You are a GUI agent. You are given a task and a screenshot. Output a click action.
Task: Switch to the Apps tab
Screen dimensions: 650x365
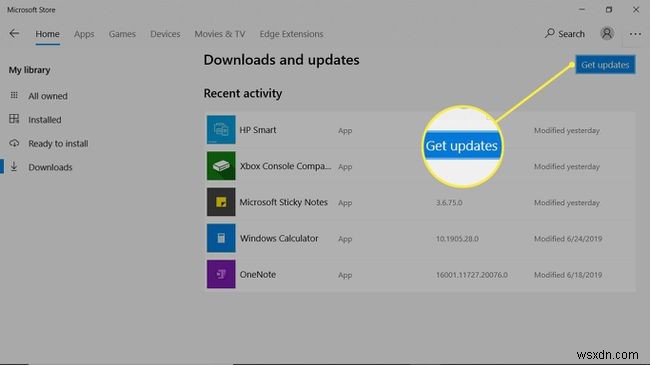84,34
